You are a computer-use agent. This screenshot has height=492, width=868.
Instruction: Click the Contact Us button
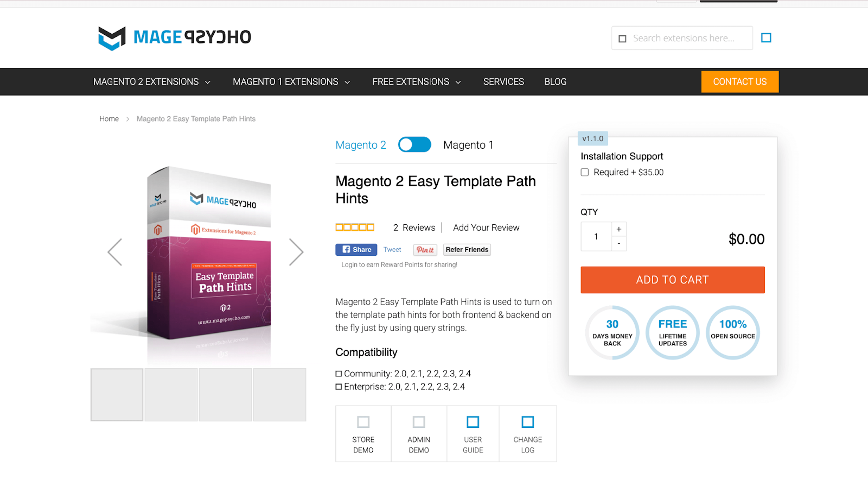point(740,81)
